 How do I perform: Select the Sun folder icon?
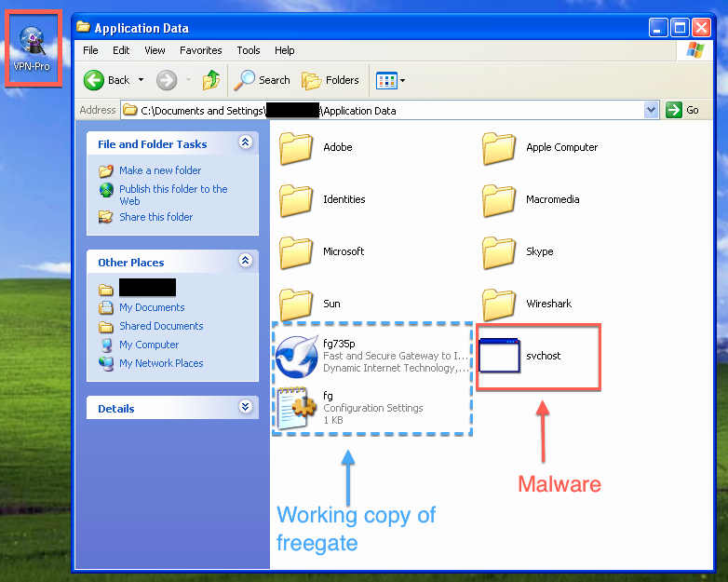pos(296,305)
